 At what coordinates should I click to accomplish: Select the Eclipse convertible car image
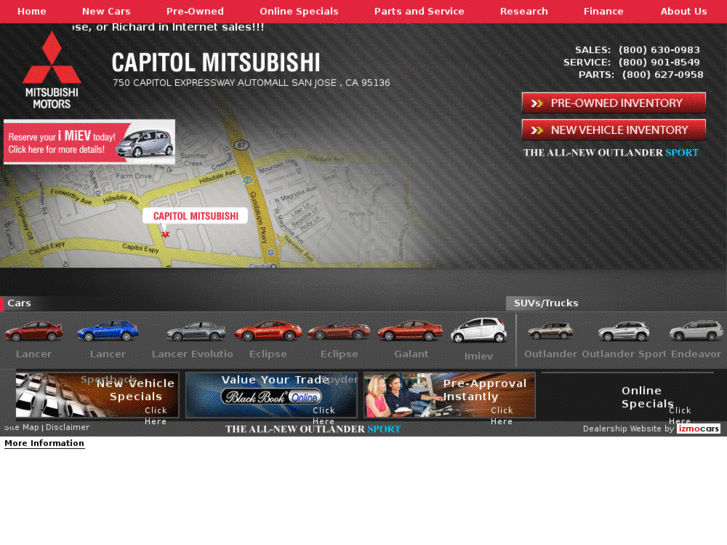(x=339, y=331)
